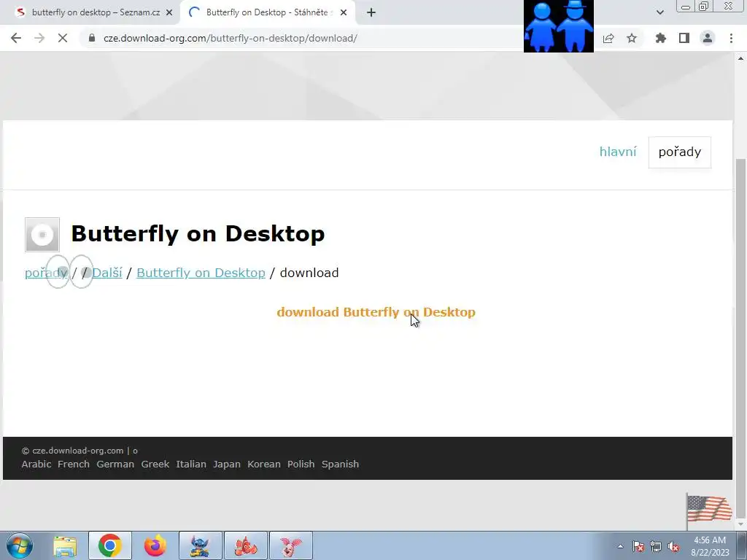Launch Firefox from the taskbar

click(155, 545)
